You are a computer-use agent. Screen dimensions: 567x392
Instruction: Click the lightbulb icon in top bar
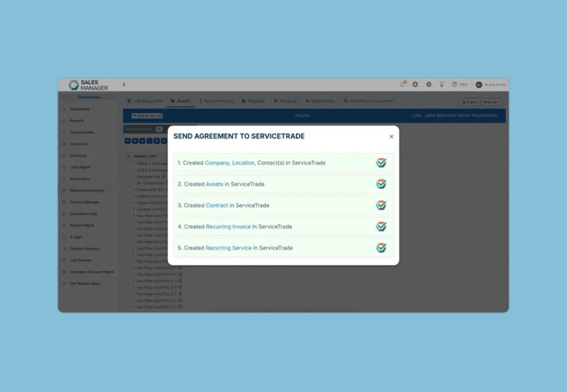[x=441, y=85]
